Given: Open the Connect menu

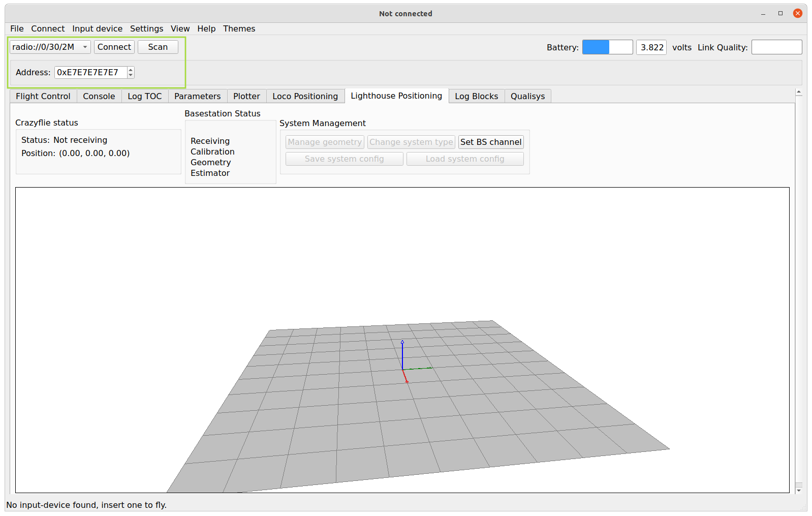Looking at the screenshot, I should (48, 28).
